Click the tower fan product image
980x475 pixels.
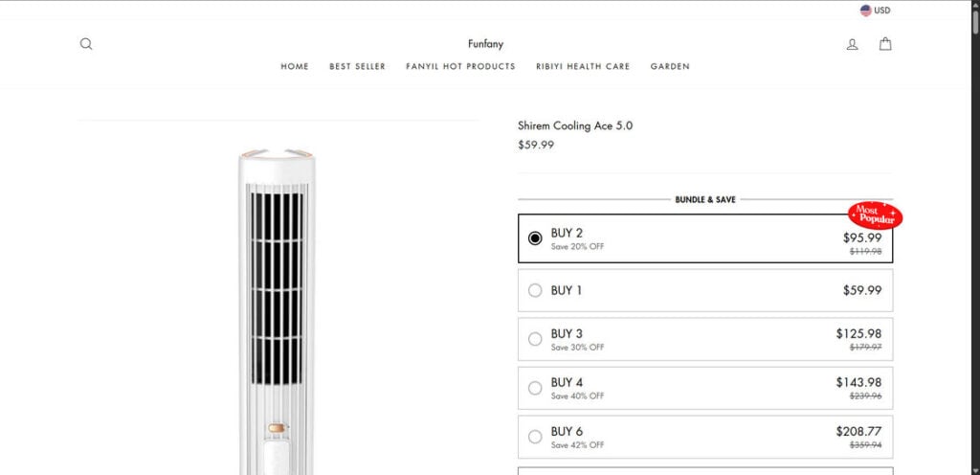[277, 310]
